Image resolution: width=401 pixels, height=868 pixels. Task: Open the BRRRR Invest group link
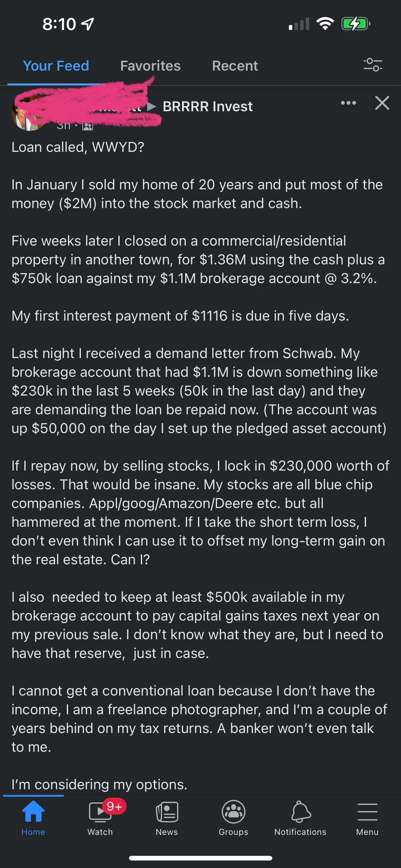pos(207,107)
